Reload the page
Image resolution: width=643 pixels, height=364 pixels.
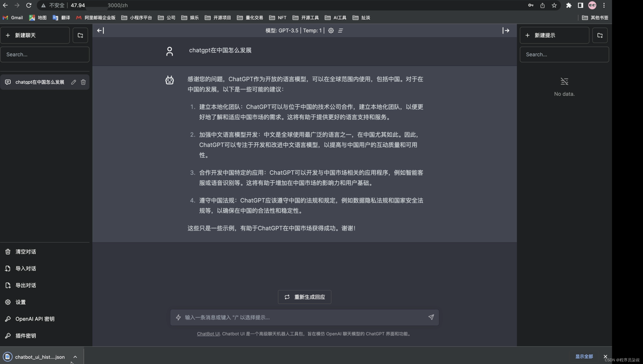(29, 5)
